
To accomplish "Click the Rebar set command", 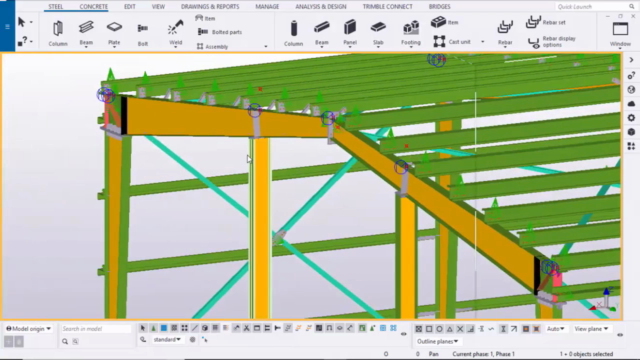I will point(546,22).
